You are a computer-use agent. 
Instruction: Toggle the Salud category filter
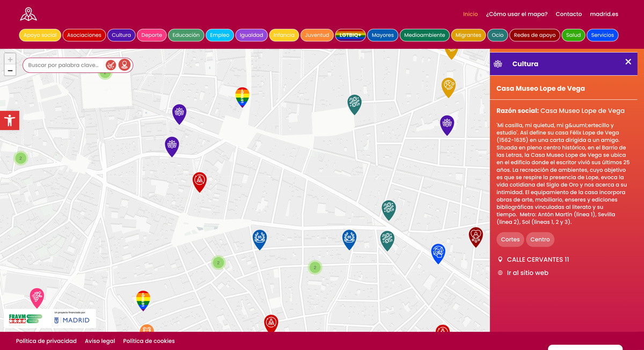(x=573, y=35)
